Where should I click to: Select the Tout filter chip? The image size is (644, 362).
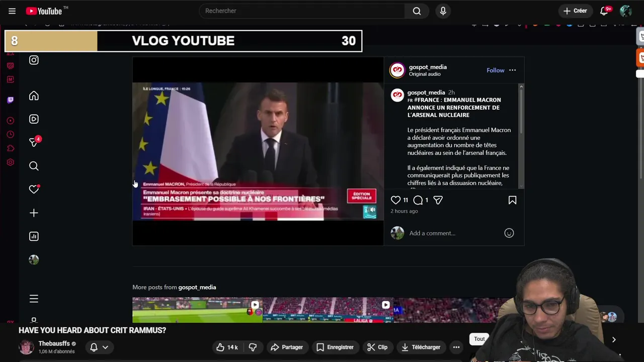pos(479,339)
